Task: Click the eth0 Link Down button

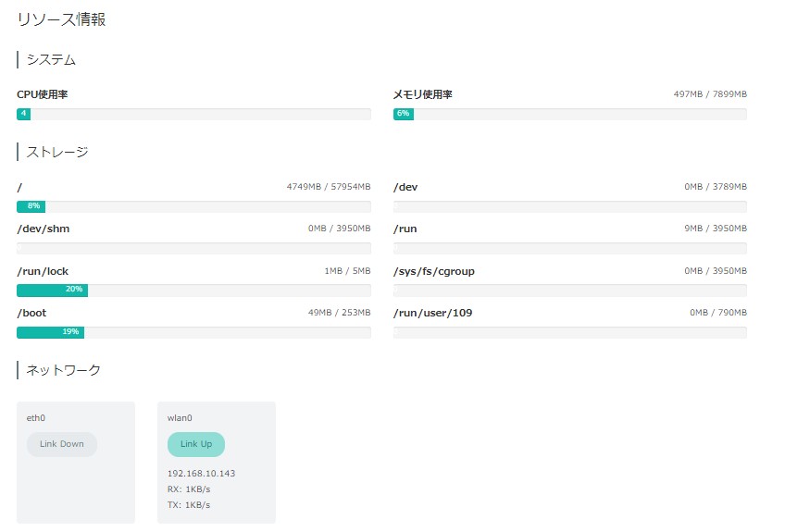Action: (62, 444)
